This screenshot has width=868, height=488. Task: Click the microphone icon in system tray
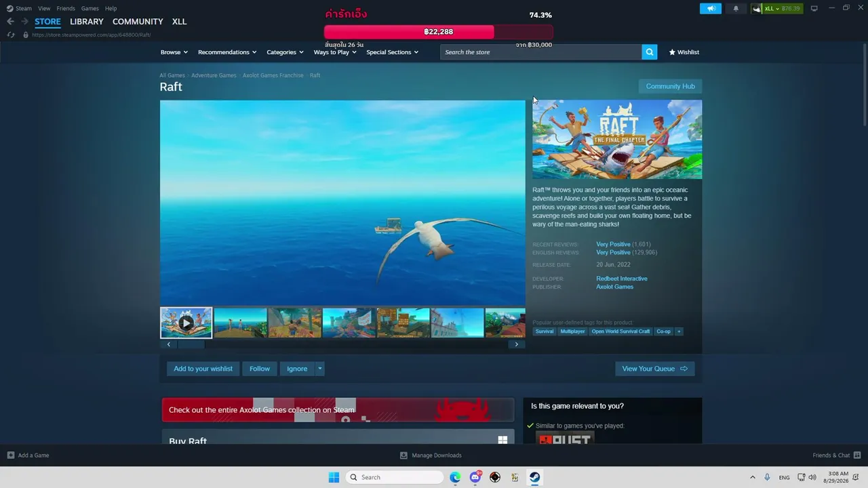click(767, 477)
